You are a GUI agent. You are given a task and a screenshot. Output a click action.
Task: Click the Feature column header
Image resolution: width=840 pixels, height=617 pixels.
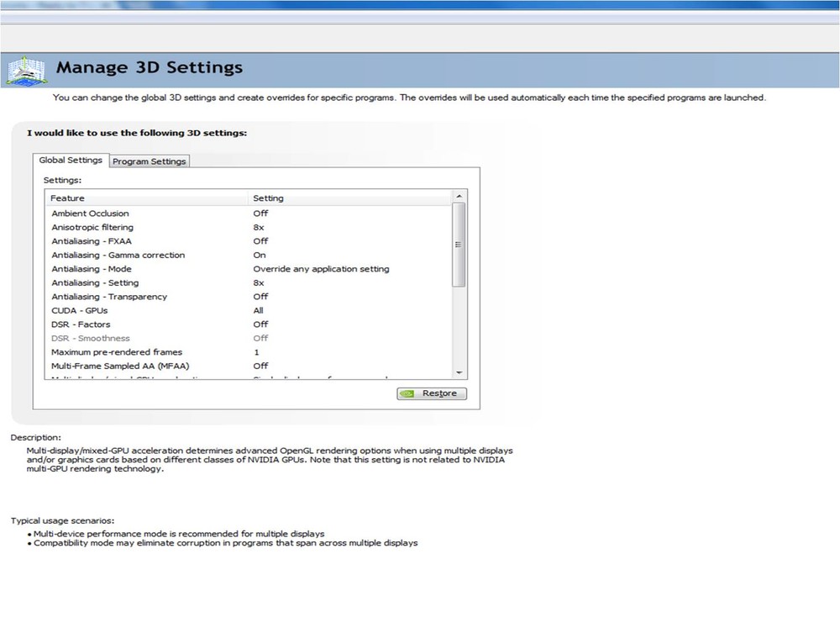pyautogui.click(x=146, y=198)
